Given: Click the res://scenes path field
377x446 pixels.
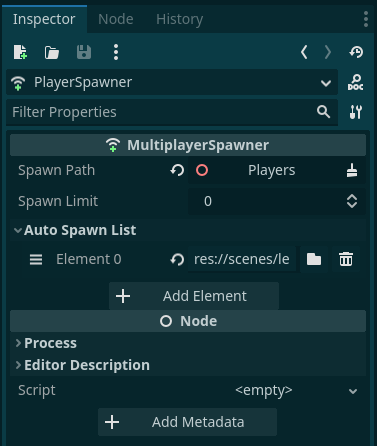Looking at the screenshot, I should tap(242, 259).
